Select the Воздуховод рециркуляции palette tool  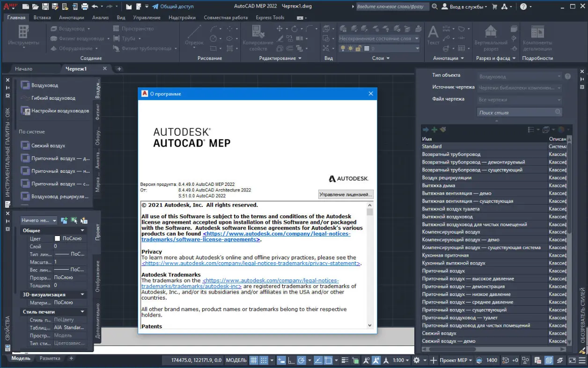[55, 196]
